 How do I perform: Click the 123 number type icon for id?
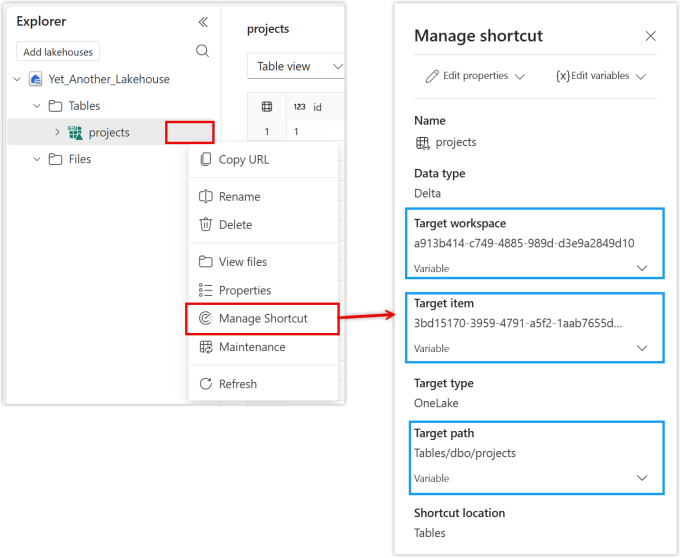pos(299,107)
